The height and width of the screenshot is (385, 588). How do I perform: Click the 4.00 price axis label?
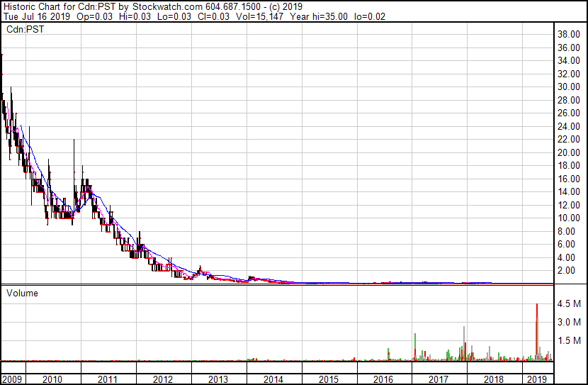(x=566, y=258)
